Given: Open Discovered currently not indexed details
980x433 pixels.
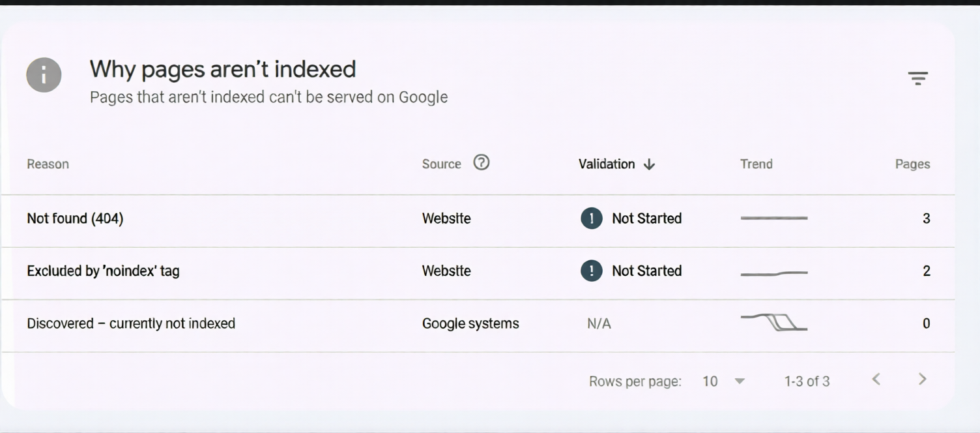Looking at the screenshot, I should [131, 323].
